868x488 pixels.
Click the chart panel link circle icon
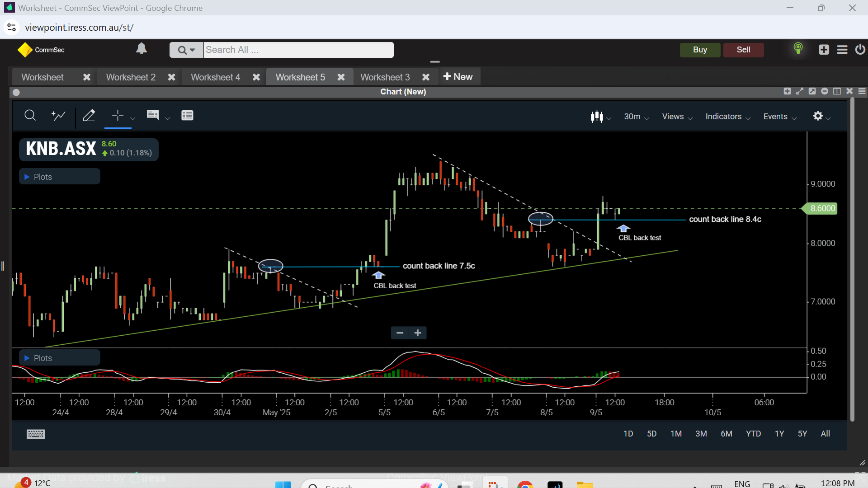click(x=16, y=92)
